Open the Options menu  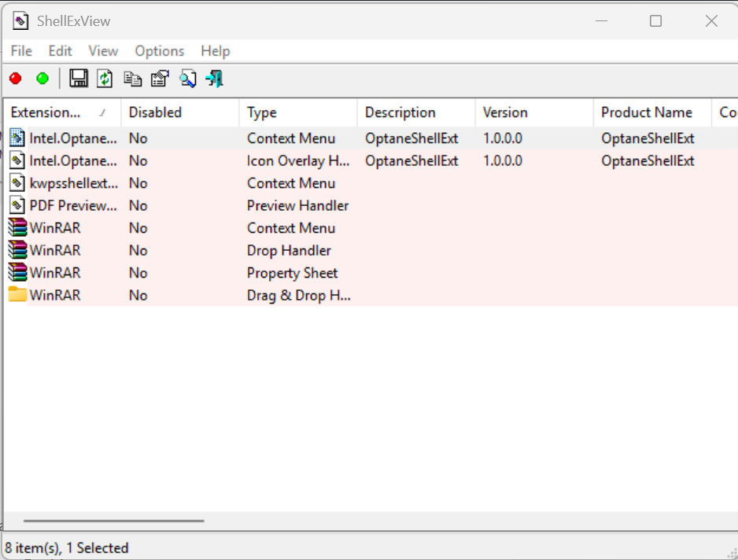coord(160,51)
